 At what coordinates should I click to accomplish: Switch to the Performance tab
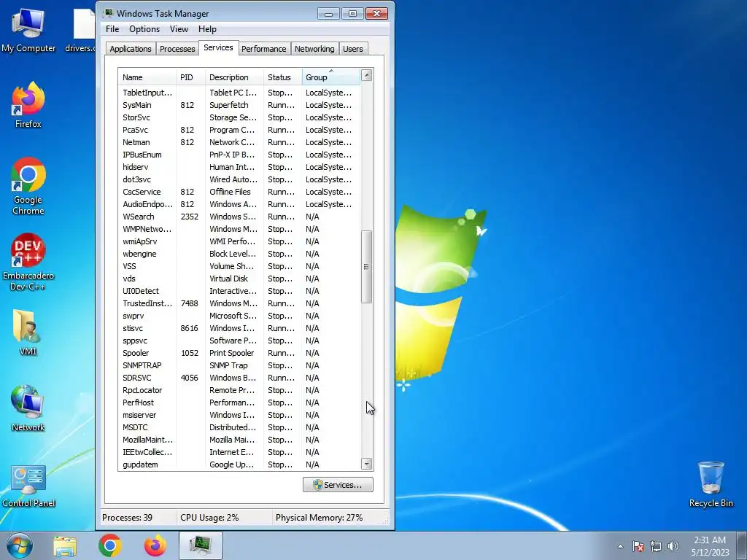coord(263,49)
